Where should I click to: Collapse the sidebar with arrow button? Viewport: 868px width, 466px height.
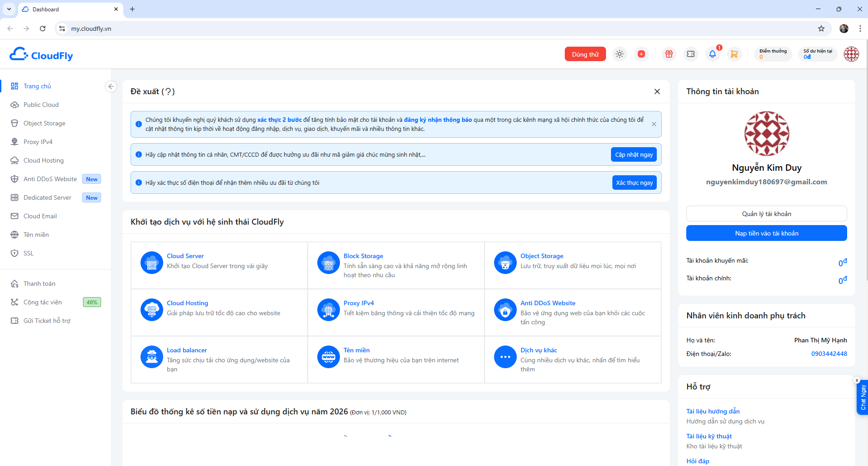tap(111, 86)
